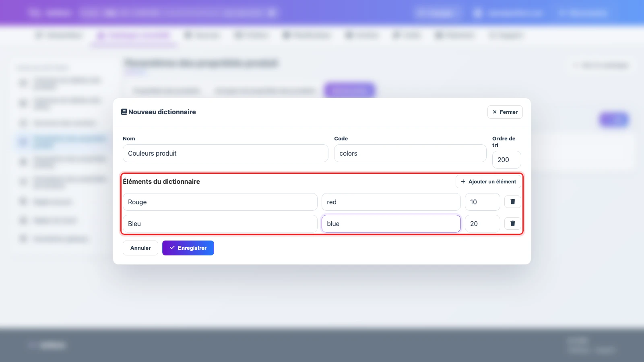Select the sort order field showing 10
Viewport: 644px width, 362px height.
click(483, 202)
